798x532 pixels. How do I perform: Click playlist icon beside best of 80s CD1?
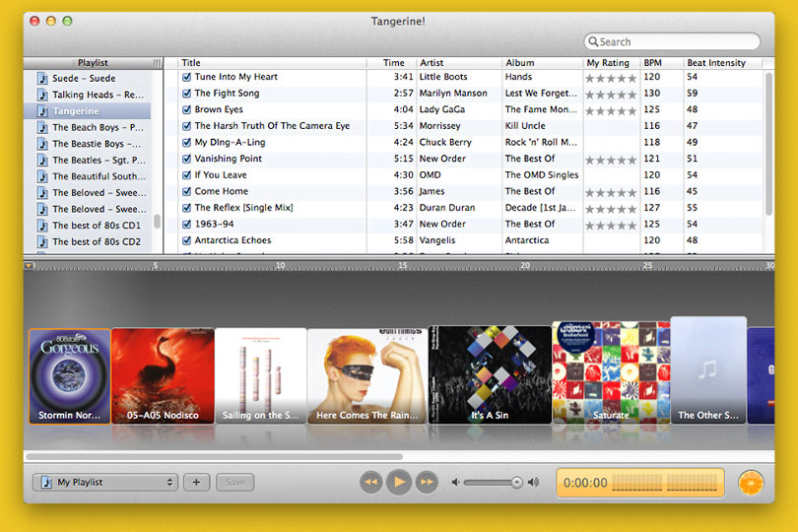(x=43, y=225)
